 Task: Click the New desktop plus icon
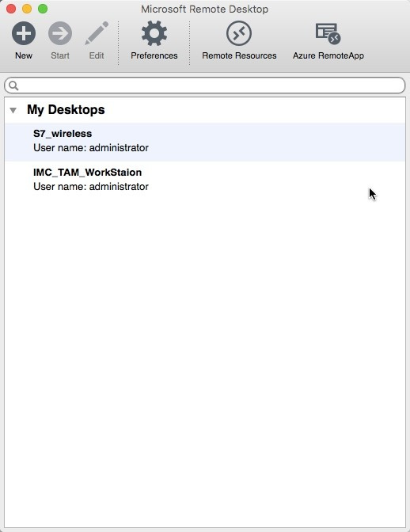tap(24, 33)
